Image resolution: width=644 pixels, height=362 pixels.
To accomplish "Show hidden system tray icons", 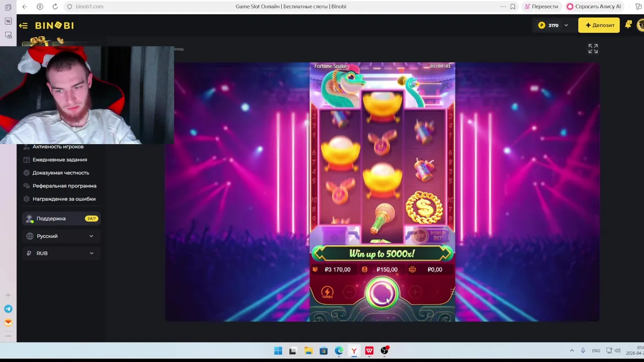I will [x=572, y=351].
